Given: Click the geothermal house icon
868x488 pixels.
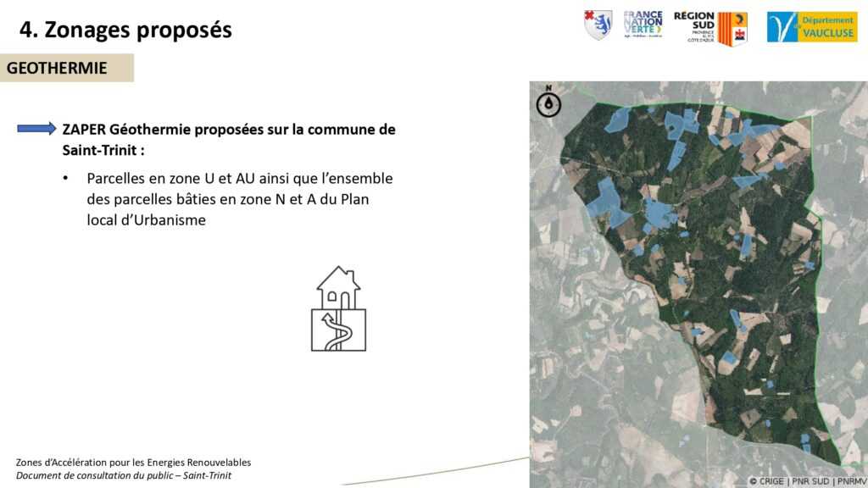Looking at the screenshot, I should tap(338, 309).
